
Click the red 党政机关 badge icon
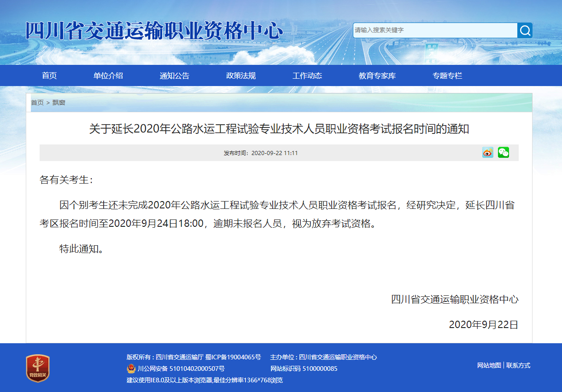[x=37, y=368]
